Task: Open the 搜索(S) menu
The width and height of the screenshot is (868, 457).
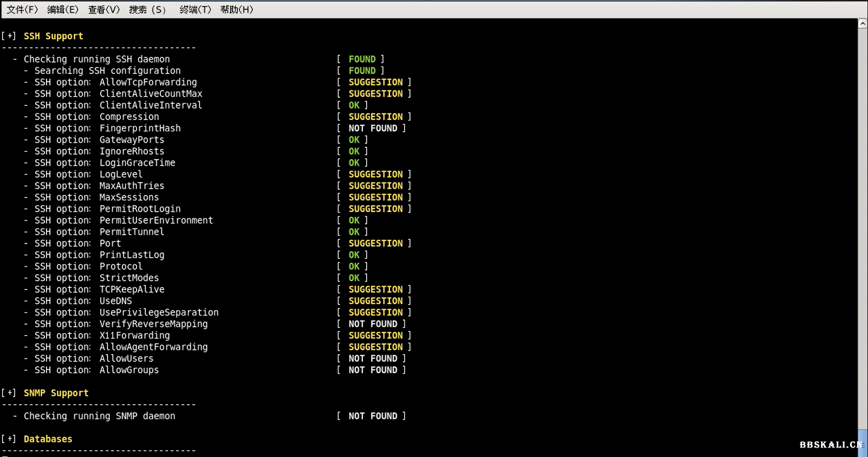Action: pos(147,10)
